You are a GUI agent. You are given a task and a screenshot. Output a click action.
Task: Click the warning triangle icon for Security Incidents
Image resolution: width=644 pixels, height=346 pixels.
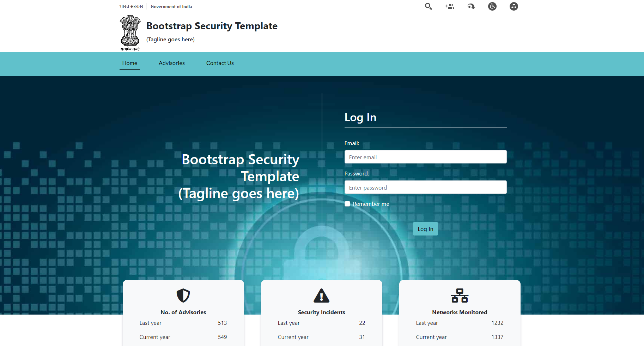coord(321,296)
